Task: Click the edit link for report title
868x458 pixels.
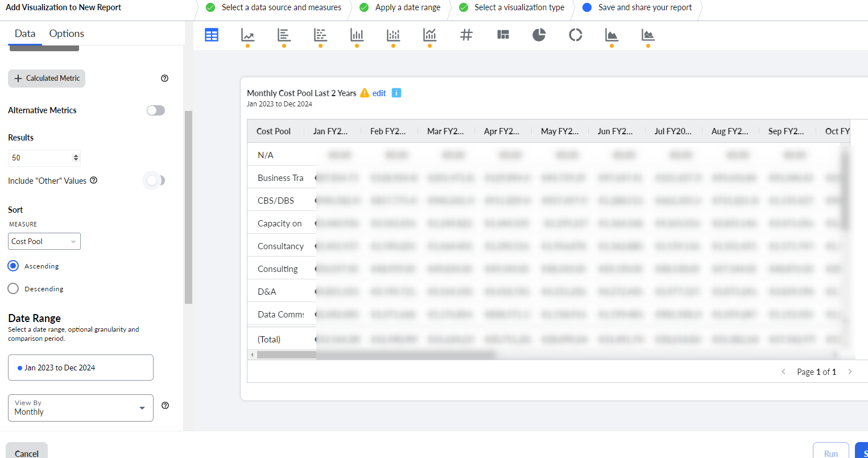Action: click(379, 93)
